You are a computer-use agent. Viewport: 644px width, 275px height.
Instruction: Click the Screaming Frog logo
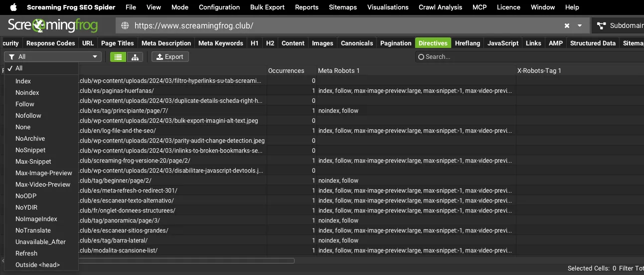click(x=53, y=25)
